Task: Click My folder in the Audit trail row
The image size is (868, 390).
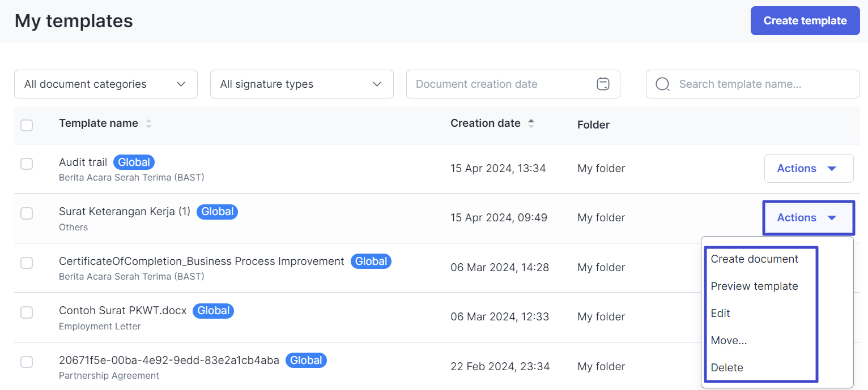Action: (x=601, y=169)
